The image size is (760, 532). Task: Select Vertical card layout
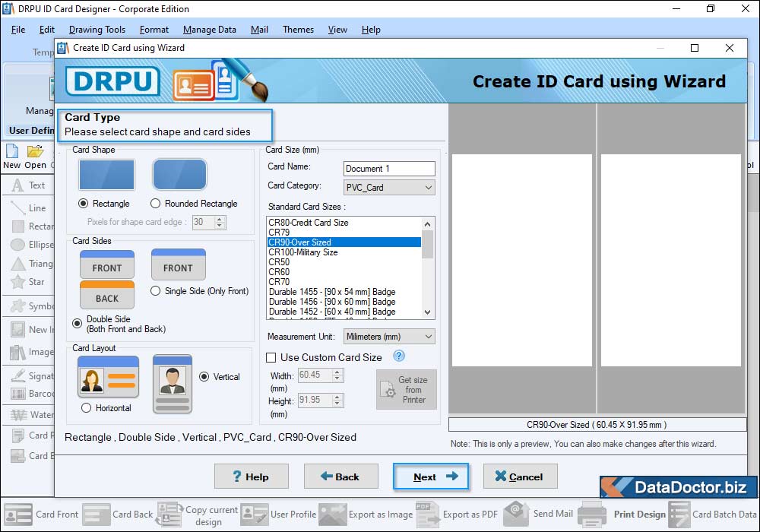204,376
